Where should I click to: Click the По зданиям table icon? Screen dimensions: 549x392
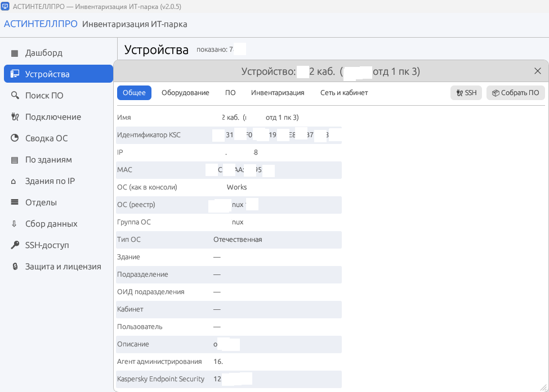pos(14,160)
